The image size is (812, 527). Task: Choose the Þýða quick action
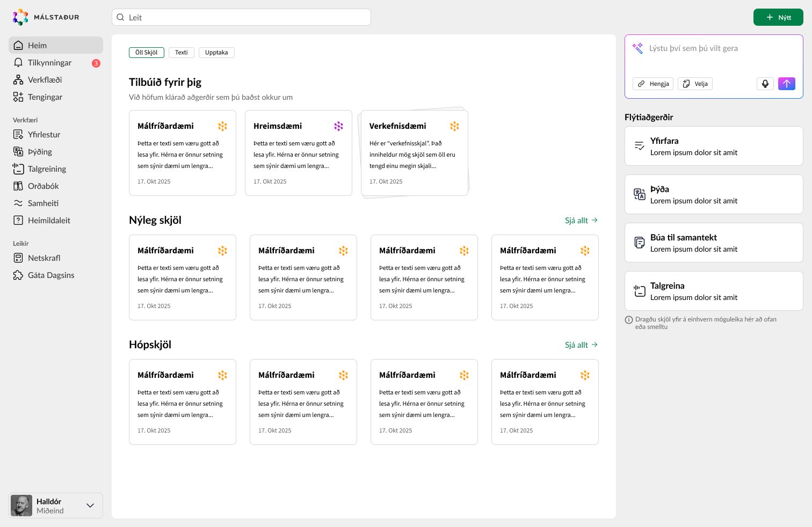click(x=714, y=194)
